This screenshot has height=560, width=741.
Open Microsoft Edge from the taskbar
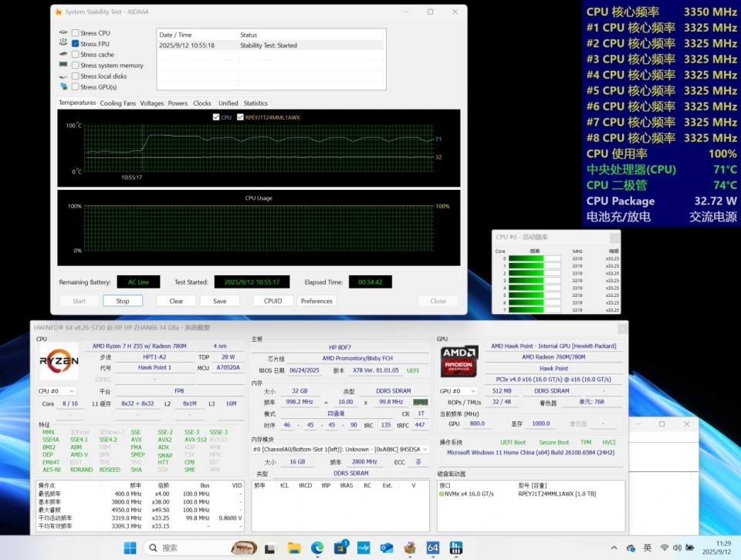pyautogui.click(x=317, y=548)
